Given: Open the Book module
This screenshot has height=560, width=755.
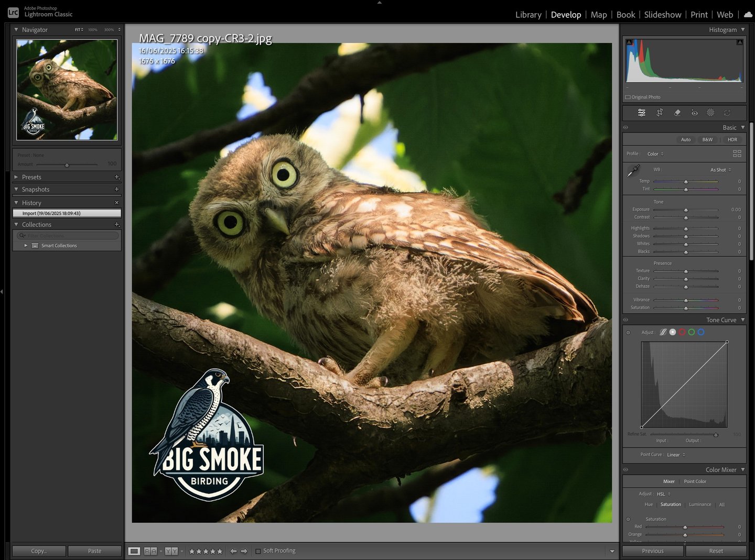Looking at the screenshot, I should (x=626, y=15).
